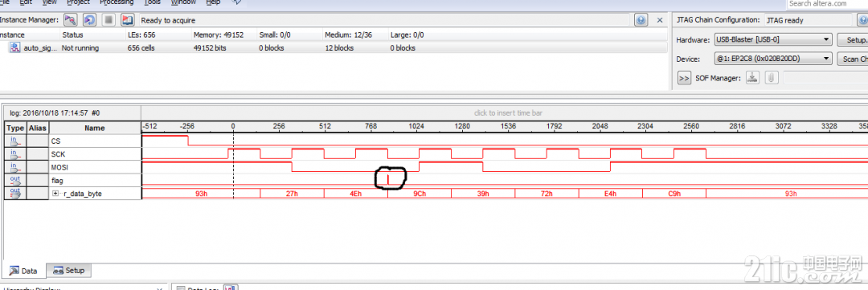Image resolution: width=868 pixels, height=290 pixels.
Task: Open the Device EP2C8 dropdown
Action: pos(773,59)
